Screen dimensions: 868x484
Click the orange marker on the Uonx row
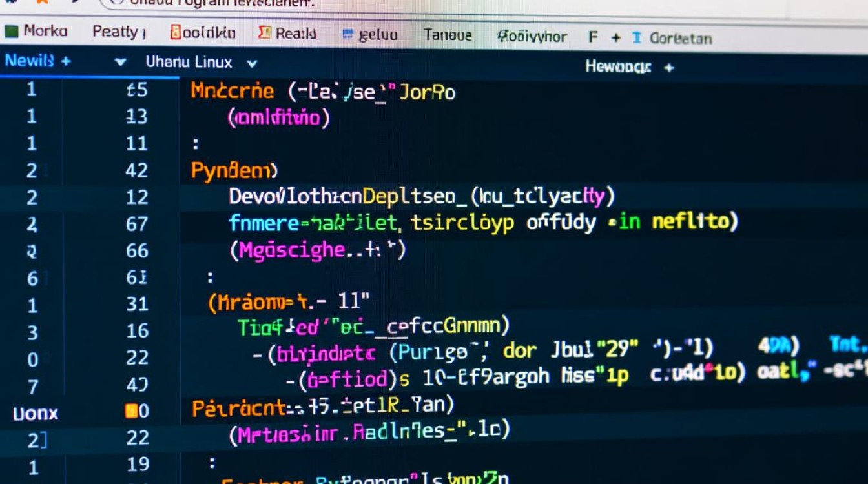point(131,411)
